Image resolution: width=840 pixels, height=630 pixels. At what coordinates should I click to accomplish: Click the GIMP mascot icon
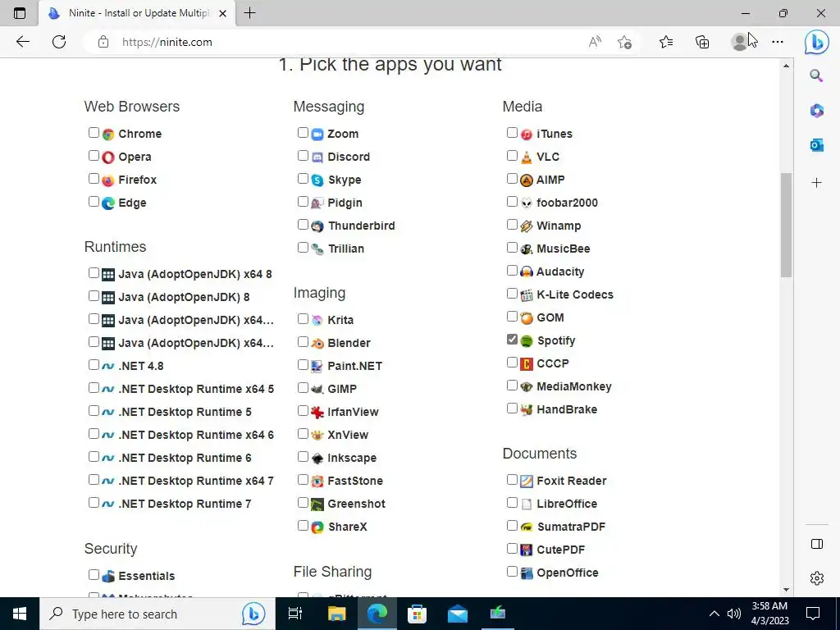[x=317, y=389]
